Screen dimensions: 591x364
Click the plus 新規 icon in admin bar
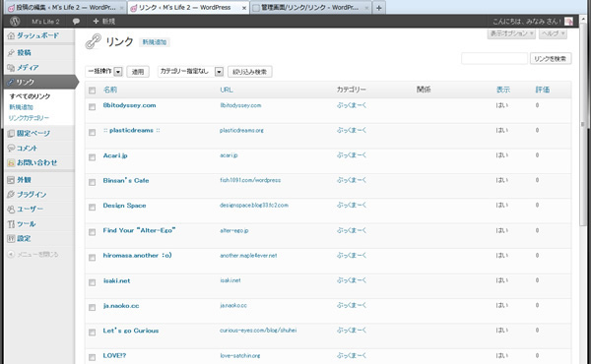(96, 21)
